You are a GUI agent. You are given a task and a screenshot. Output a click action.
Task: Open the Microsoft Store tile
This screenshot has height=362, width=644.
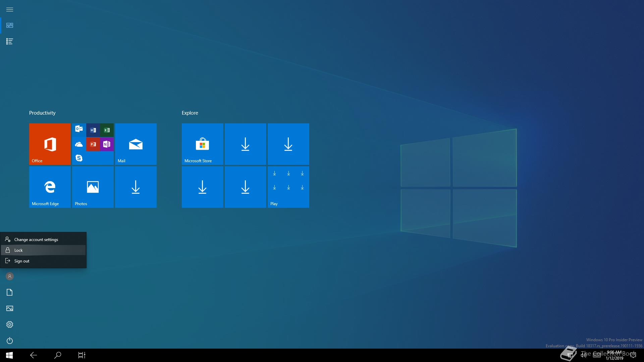pyautogui.click(x=203, y=144)
